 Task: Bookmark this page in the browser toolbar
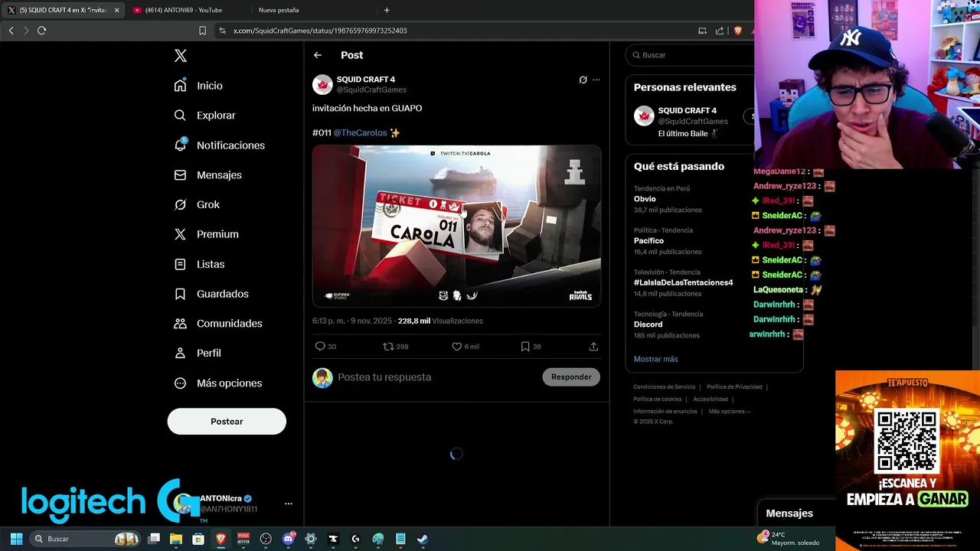[202, 31]
